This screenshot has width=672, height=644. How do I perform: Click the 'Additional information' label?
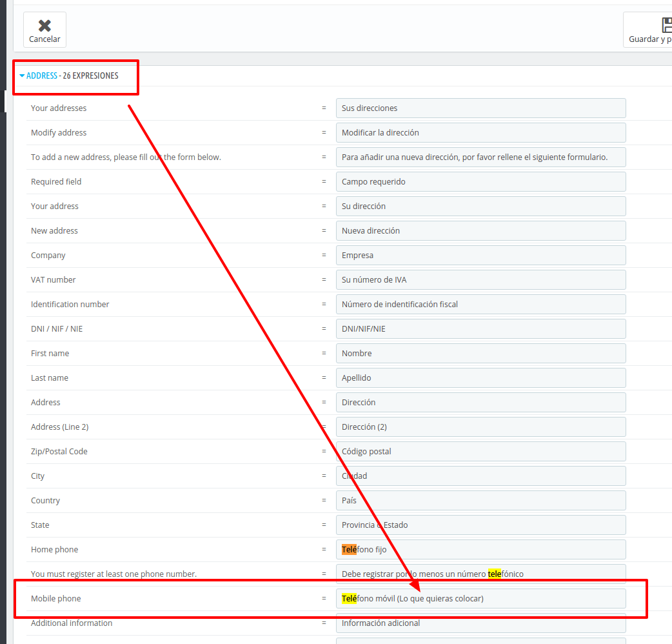(72, 623)
